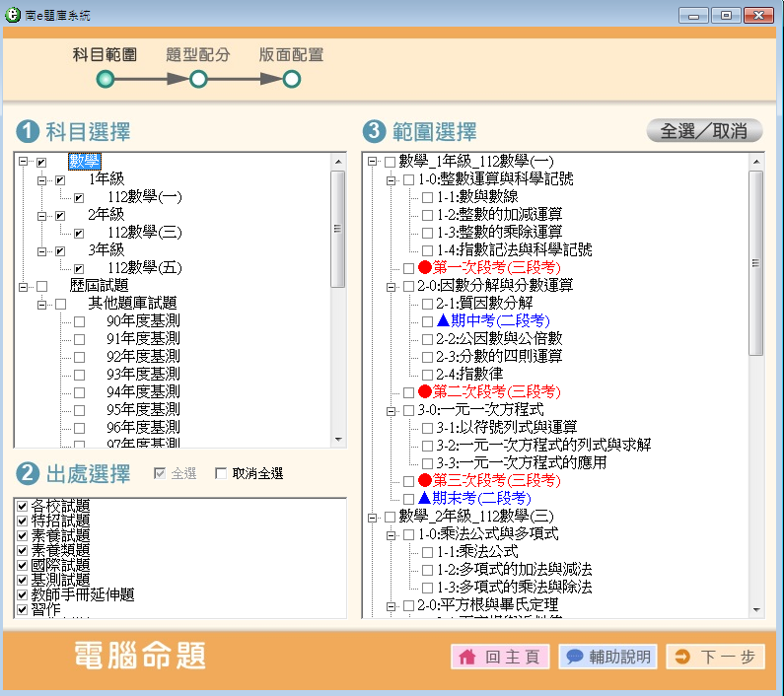Click the arrow icon on 下一步 button
784x696 pixels.
tap(682, 658)
